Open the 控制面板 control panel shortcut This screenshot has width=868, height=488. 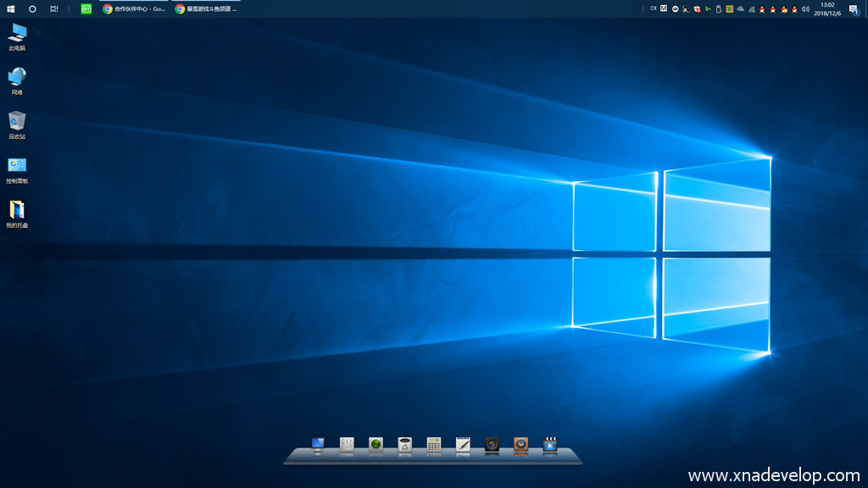tap(17, 166)
